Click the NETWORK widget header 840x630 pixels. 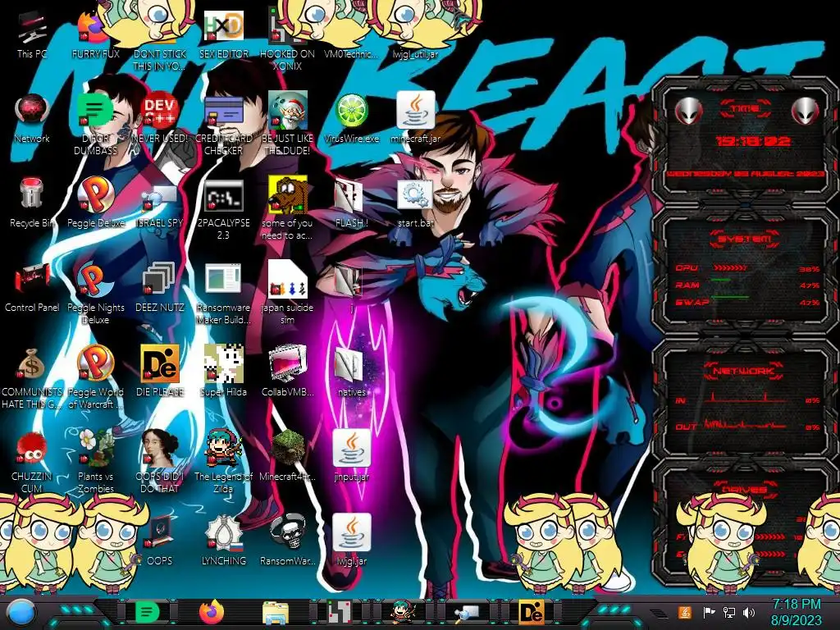[x=745, y=370]
